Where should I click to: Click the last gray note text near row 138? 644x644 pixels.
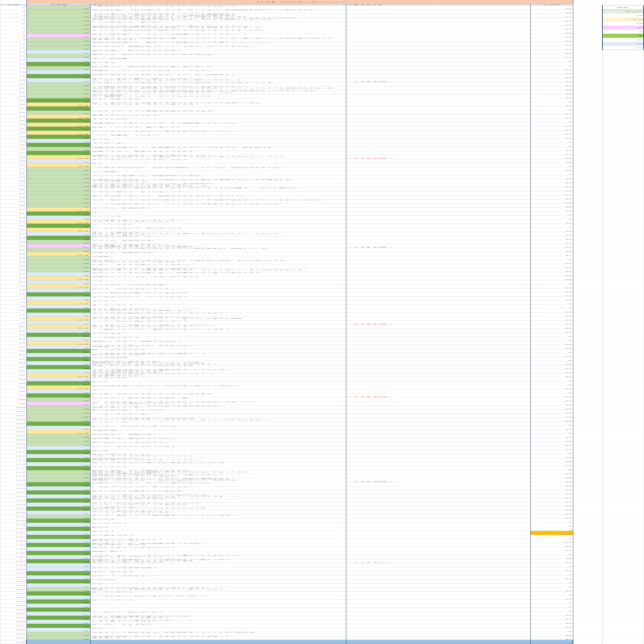370,563
